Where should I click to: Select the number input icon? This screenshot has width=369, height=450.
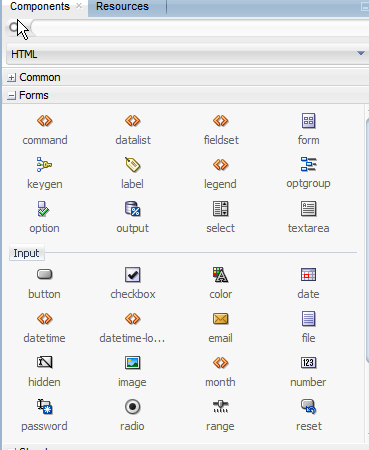pyautogui.click(x=308, y=363)
